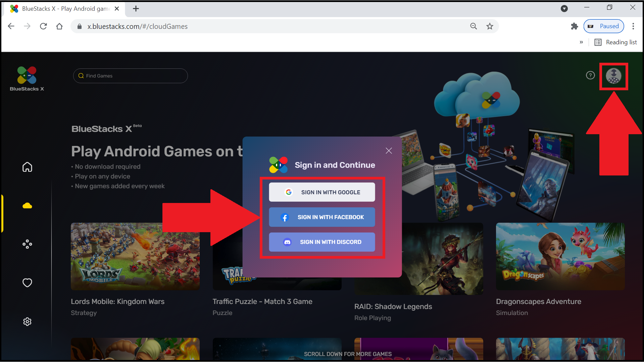Open the Lords Mobile game thumbnail
This screenshot has height=362, width=644.
[135, 256]
